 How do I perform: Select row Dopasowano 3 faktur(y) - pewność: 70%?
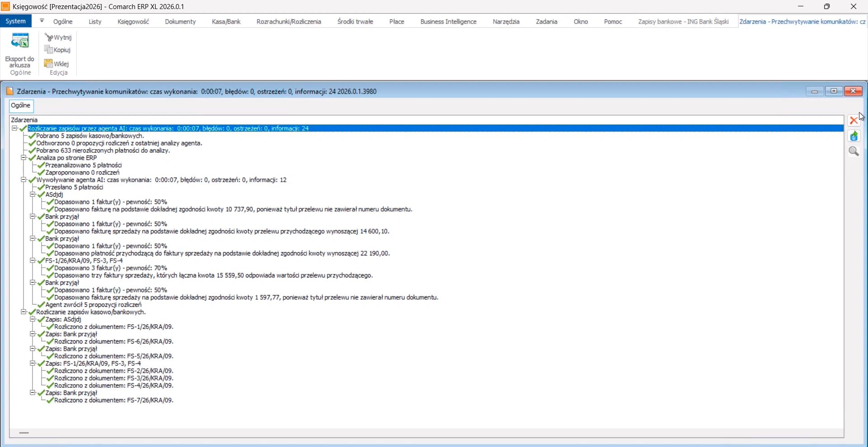click(111, 268)
